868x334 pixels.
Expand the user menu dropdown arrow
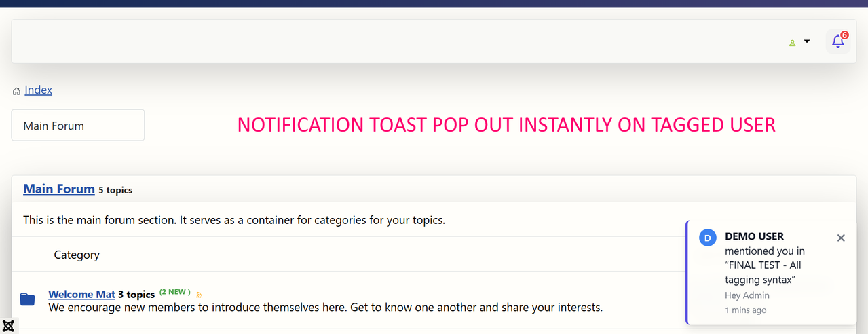[x=807, y=41]
